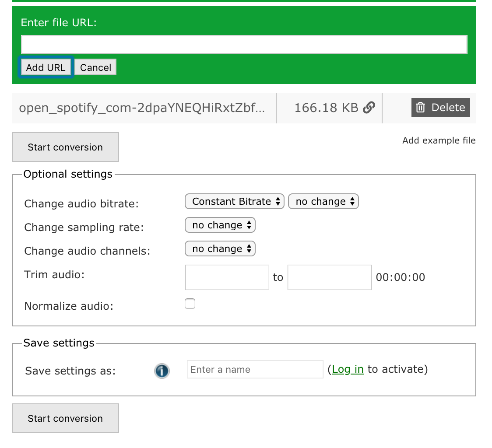Open the audio bitrate value dropdown

click(x=323, y=201)
